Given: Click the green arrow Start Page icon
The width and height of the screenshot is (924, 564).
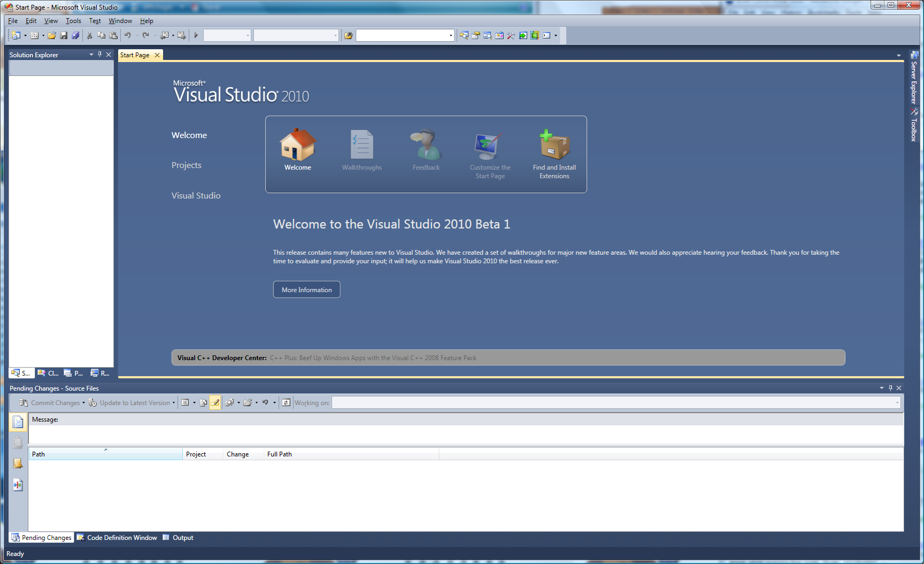Looking at the screenshot, I should click(x=523, y=35).
